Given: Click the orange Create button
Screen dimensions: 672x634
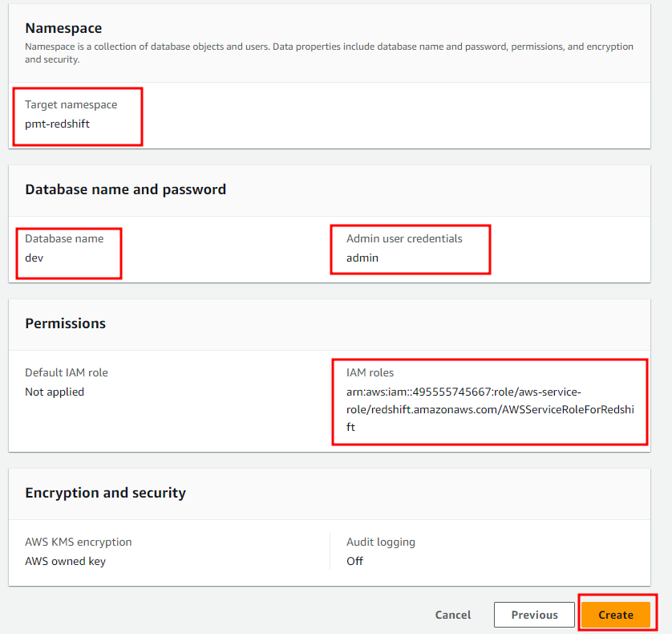Looking at the screenshot, I should [x=615, y=615].
